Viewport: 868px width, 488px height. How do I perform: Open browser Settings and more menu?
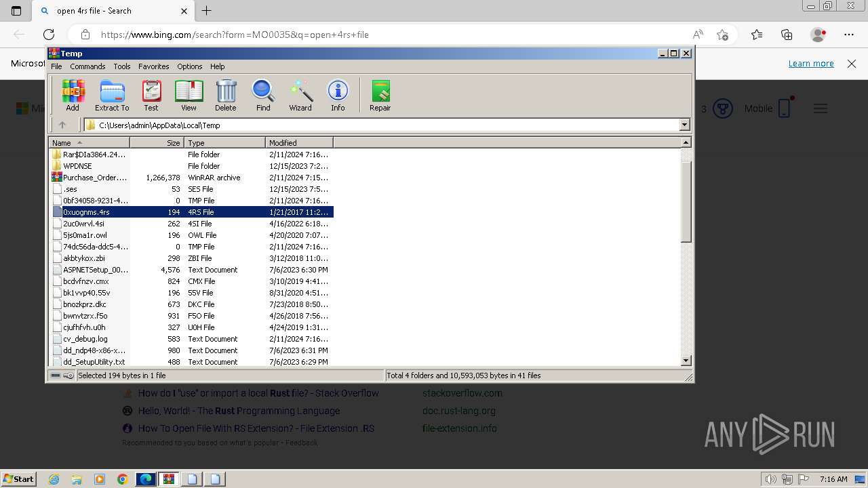click(x=849, y=35)
